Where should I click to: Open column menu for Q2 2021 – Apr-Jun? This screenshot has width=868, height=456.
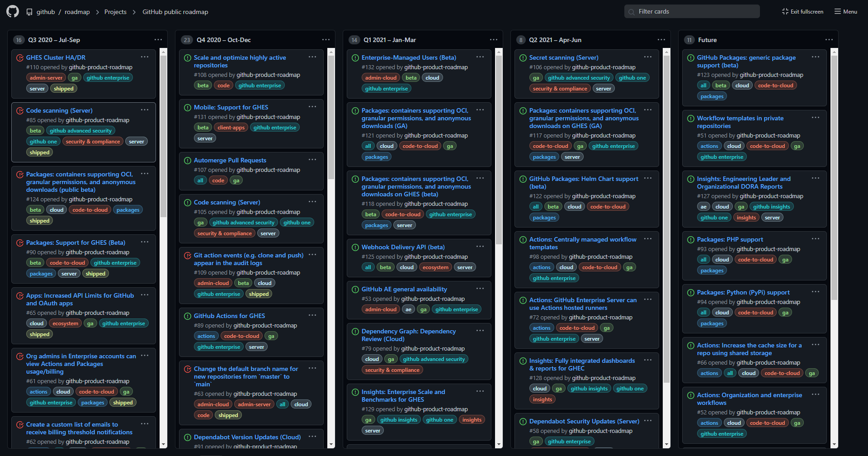point(661,40)
